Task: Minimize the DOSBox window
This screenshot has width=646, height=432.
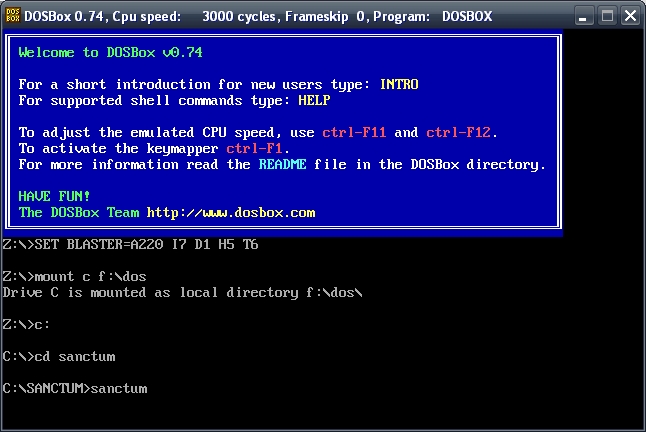Action: pos(584,16)
